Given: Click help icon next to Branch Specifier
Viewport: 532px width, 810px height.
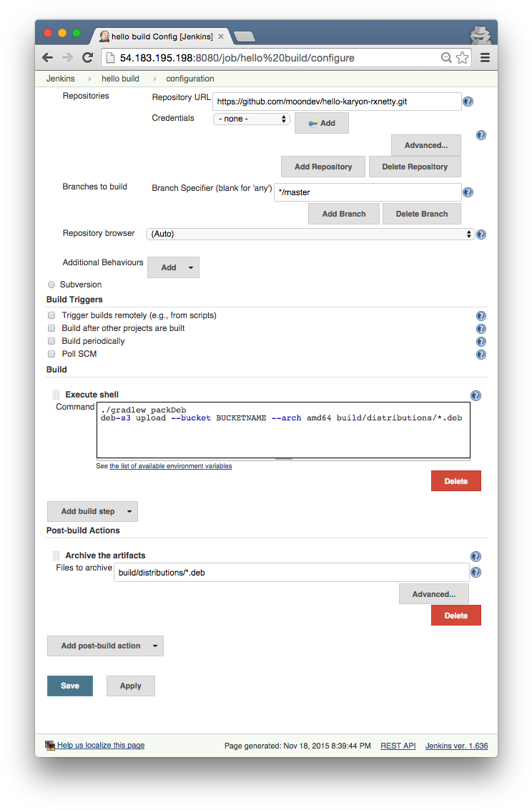Looking at the screenshot, I should tap(468, 192).
